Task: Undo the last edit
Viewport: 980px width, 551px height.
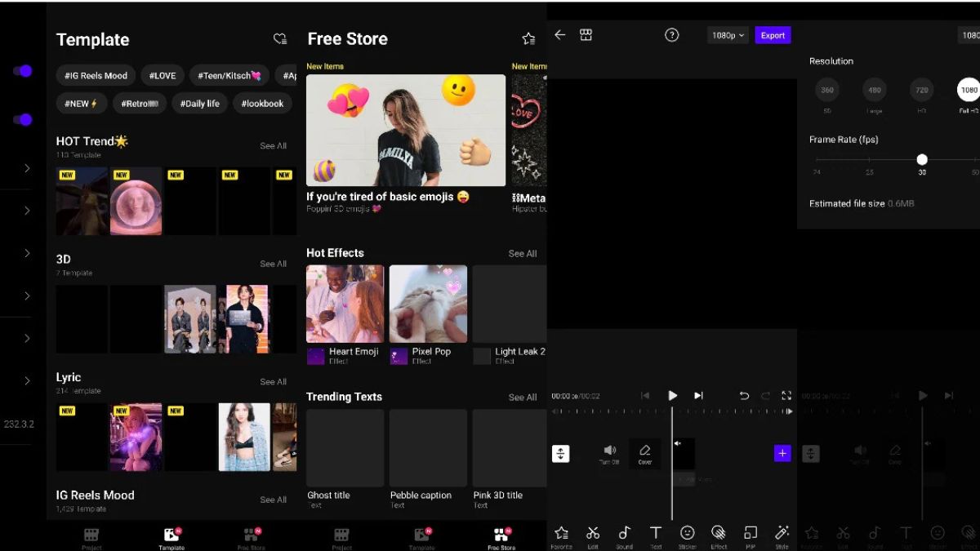Action: pyautogui.click(x=744, y=395)
